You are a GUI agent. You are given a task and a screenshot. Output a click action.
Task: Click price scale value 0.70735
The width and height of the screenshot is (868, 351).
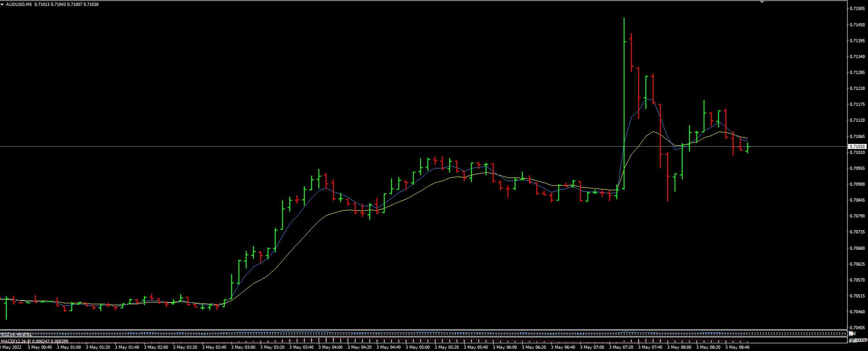click(x=857, y=232)
